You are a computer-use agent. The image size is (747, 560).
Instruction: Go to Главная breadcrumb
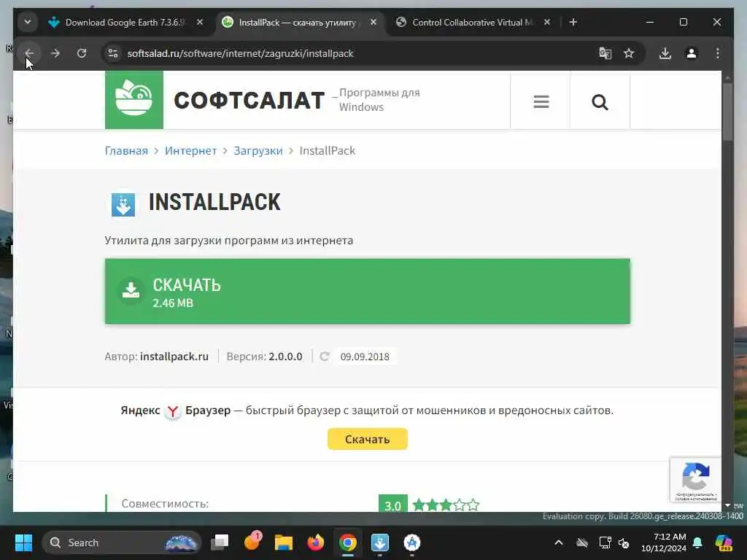pyautogui.click(x=126, y=151)
